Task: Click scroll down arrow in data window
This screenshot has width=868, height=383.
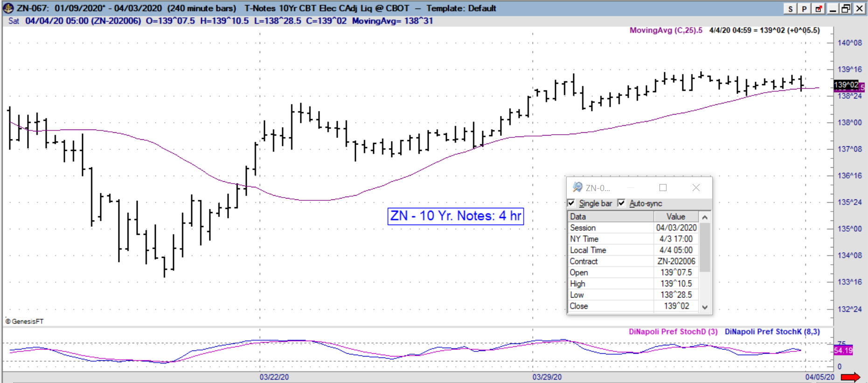Action: [x=705, y=307]
